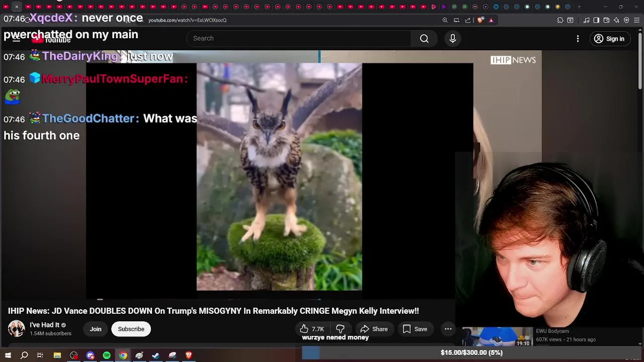Click the owl video player area
Viewport: 644px width, 362px height.
pyautogui.click(x=279, y=176)
